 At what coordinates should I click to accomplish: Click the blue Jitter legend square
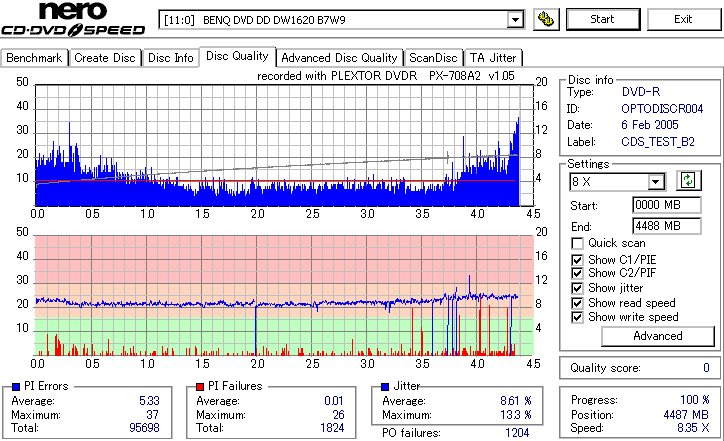tap(385, 387)
